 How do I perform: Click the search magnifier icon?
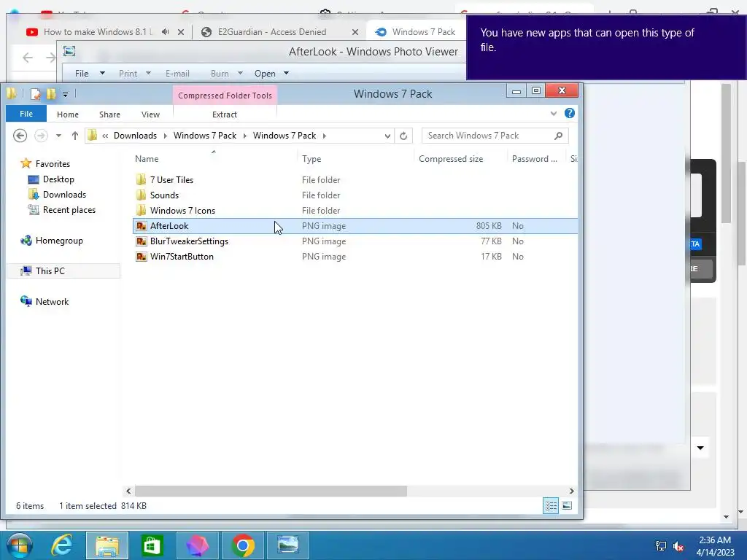pyautogui.click(x=558, y=136)
